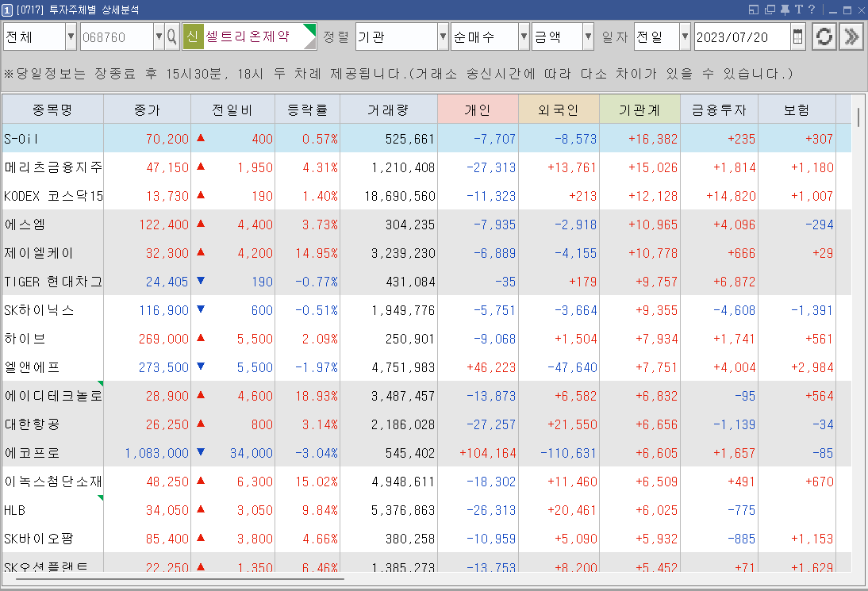The height and width of the screenshot is (591, 868).
Task: Click the change rate 18.93%
Action: [317, 396]
